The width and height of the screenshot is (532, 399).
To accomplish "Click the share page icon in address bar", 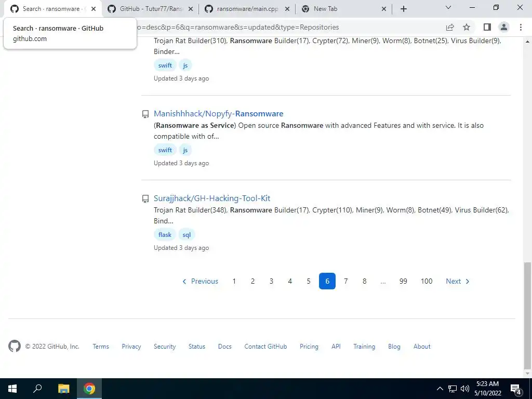I will coord(450,27).
